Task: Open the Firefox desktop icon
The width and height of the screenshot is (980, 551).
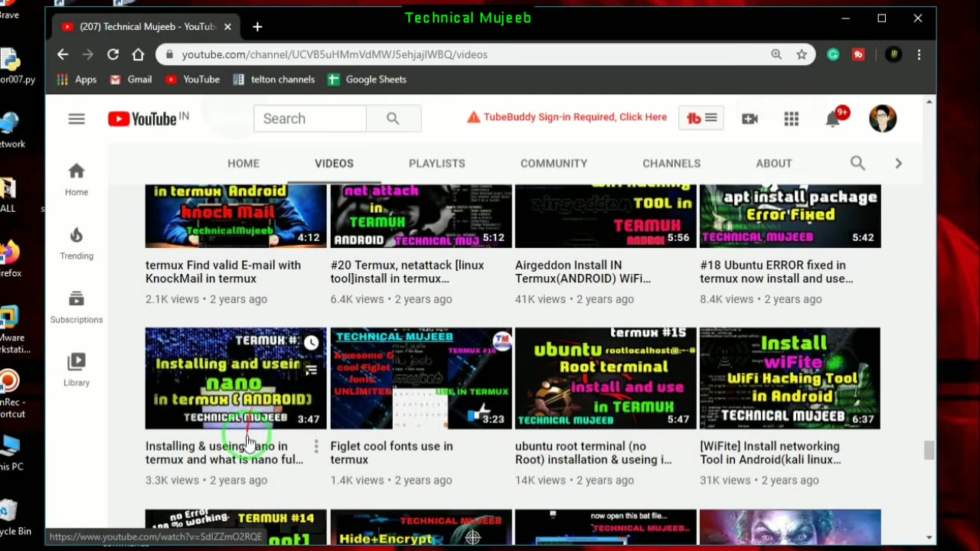Action: pyautogui.click(x=10, y=259)
